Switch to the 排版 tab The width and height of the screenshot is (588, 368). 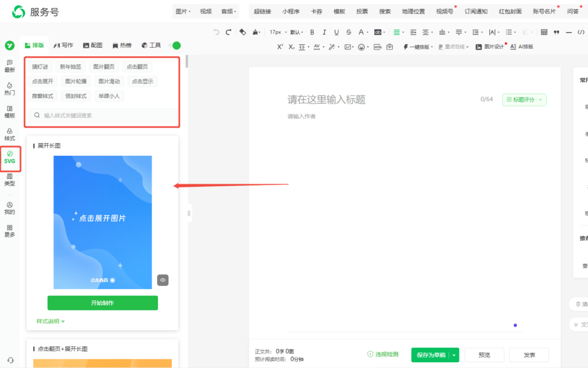[34, 45]
